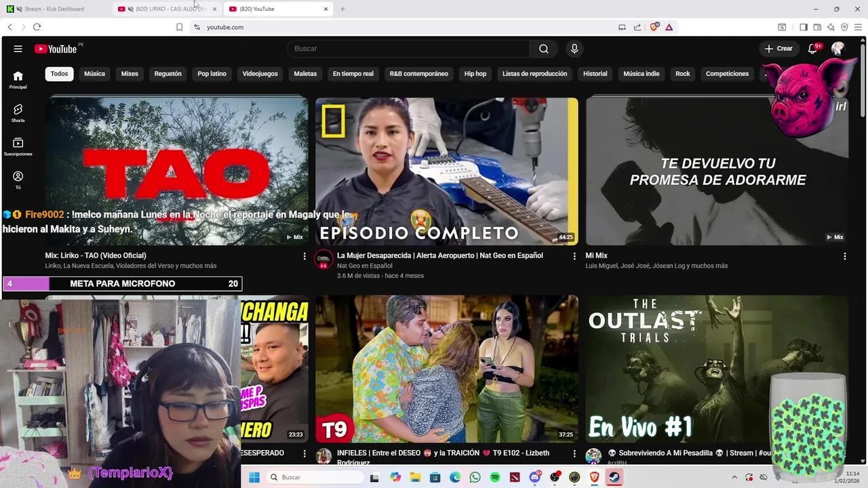
Task: Close the (820) YouTube tab
Action: [325, 9]
